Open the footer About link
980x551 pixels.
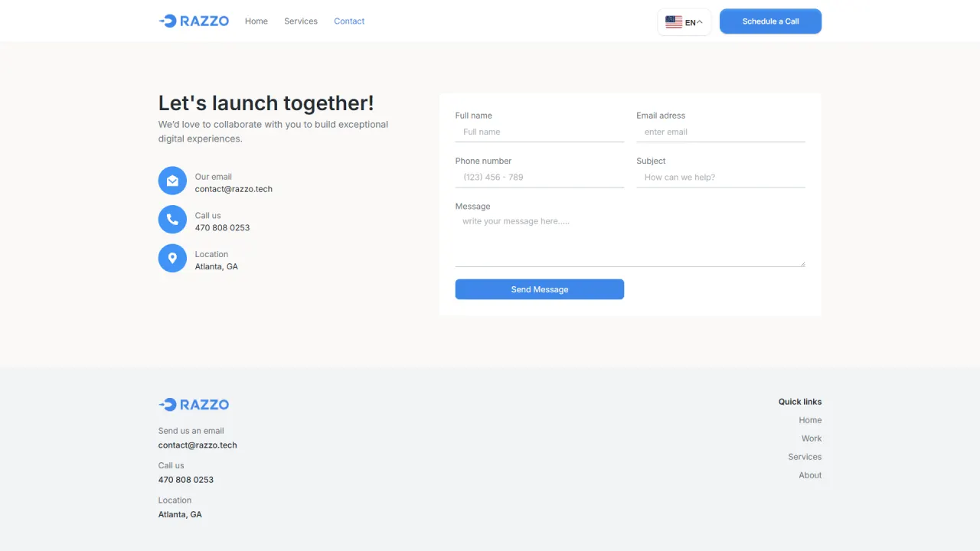pos(810,475)
